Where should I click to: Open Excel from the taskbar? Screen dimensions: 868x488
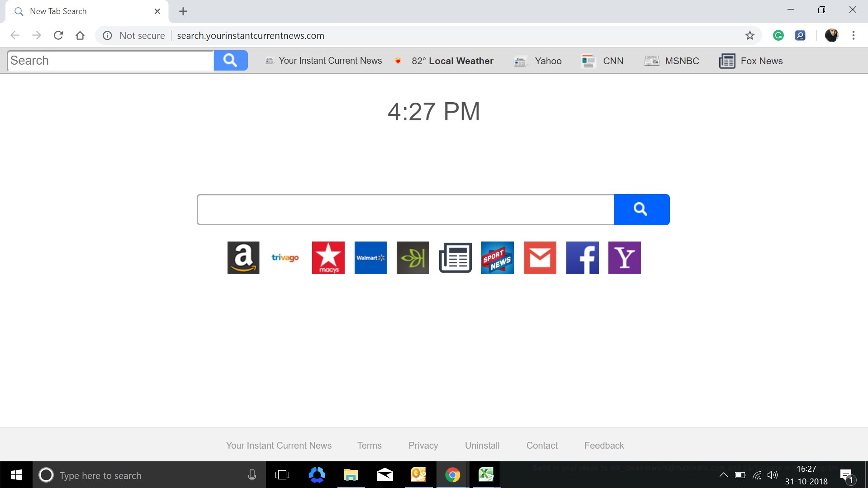pos(486,475)
